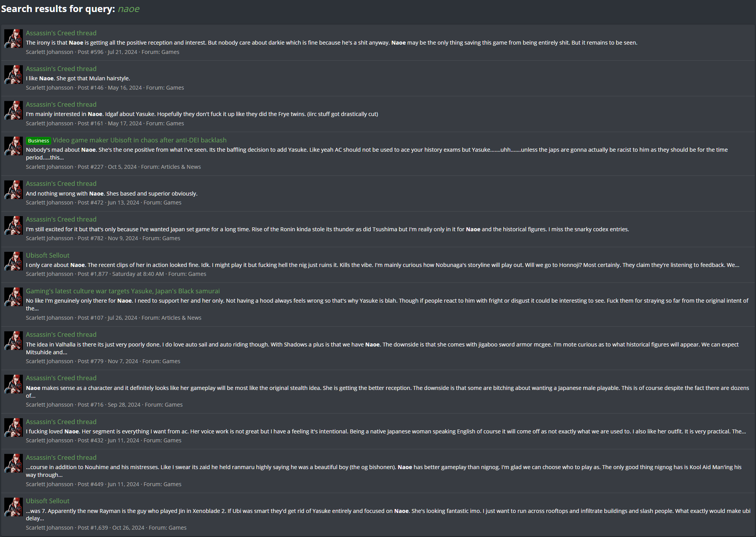Click the avatar beside Post #146 result
Image resolution: width=756 pixels, height=537 pixels.
point(14,74)
